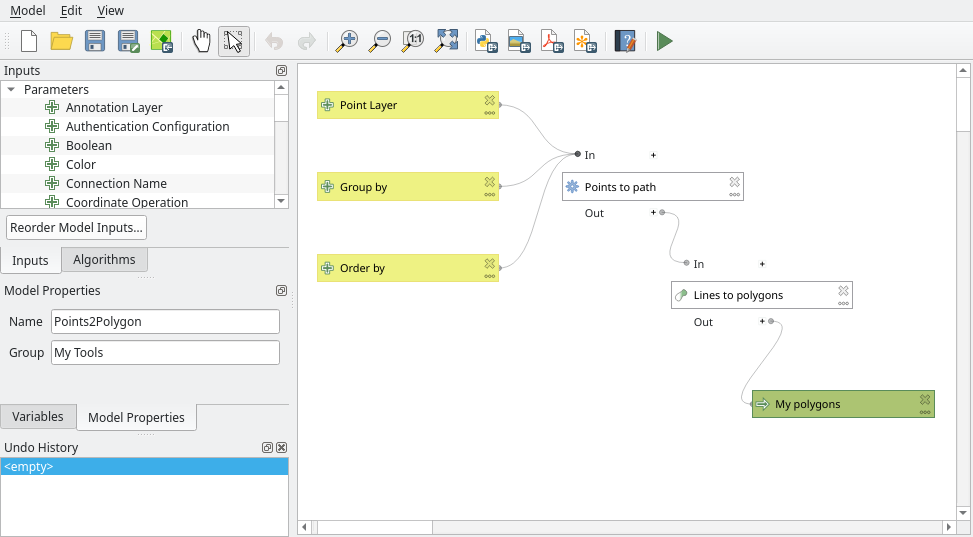Export model as Python script

[486, 41]
